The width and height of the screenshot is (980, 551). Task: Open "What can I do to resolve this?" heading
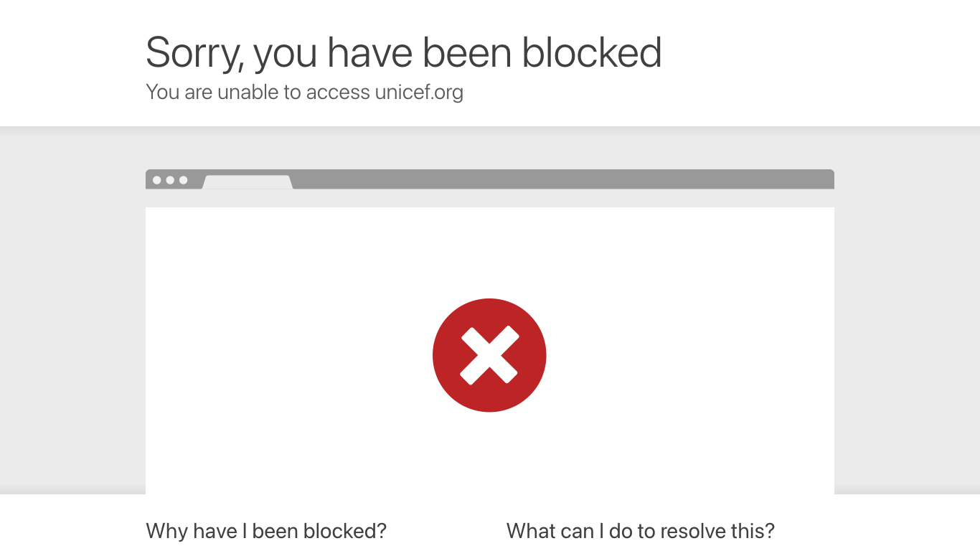coord(641,531)
